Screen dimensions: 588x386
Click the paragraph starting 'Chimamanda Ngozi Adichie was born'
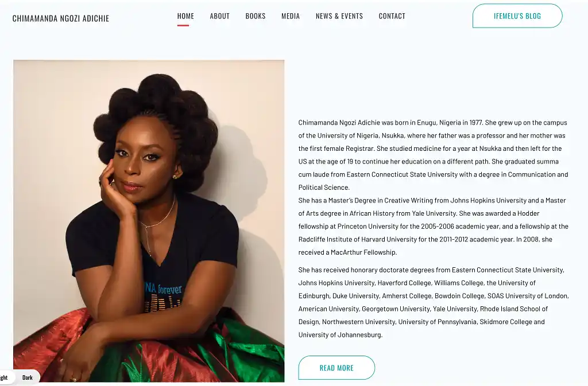[433, 155]
